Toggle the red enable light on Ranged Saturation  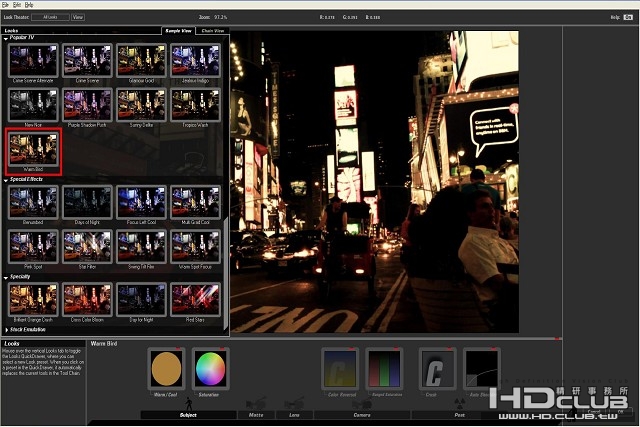tap(396, 348)
